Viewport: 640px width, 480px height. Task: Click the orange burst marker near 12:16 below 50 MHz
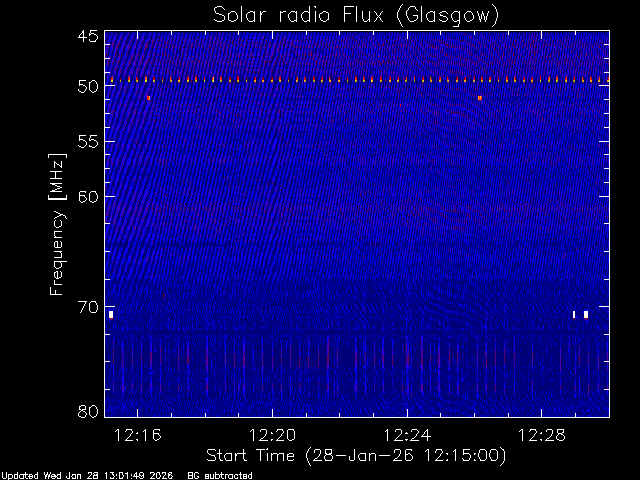pos(149,98)
